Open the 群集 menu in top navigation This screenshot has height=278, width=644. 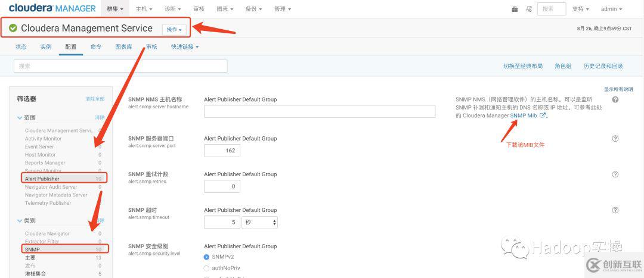pos(115,9)
